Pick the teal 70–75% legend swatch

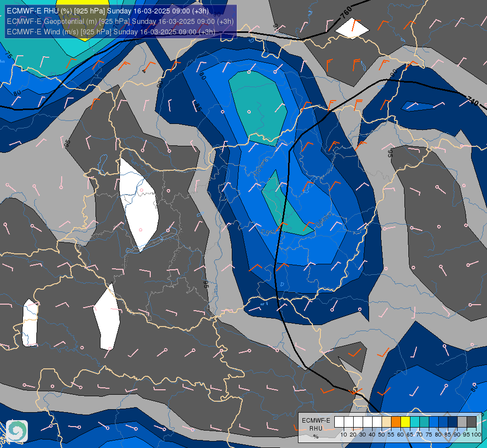(x=424, y=422)
